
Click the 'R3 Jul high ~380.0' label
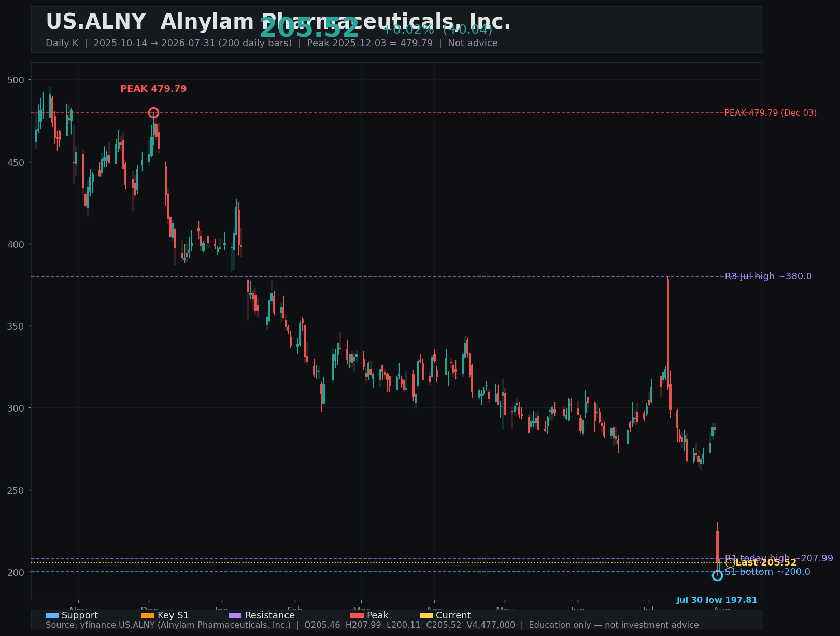(768, 276)
